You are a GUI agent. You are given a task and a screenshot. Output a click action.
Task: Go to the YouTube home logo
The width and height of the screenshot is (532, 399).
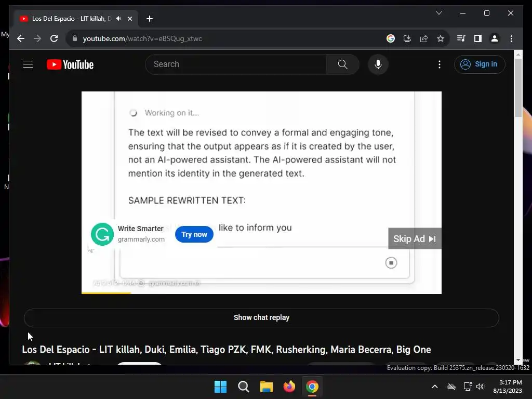tap(70, 64)
